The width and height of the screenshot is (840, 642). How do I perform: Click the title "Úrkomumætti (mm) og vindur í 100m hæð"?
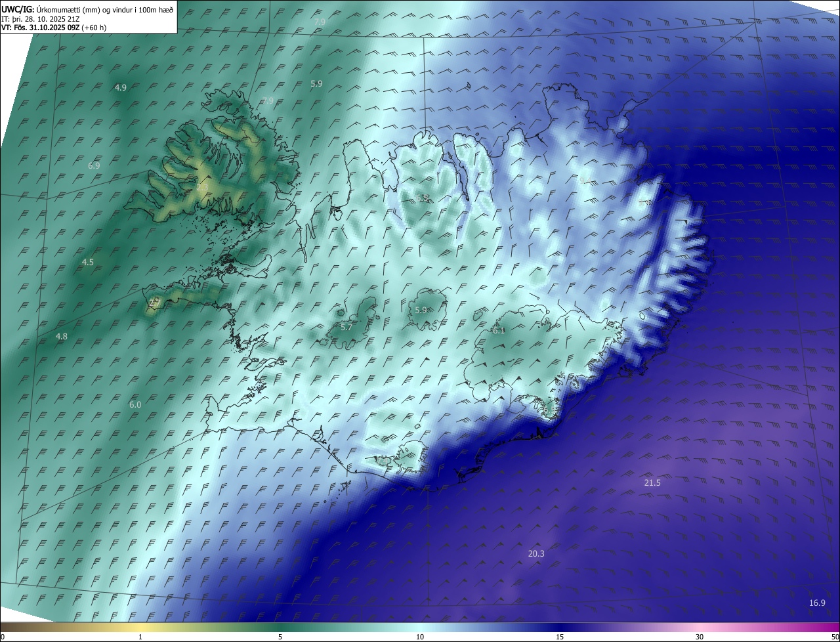pyautogui.click(x=105, y=9)
